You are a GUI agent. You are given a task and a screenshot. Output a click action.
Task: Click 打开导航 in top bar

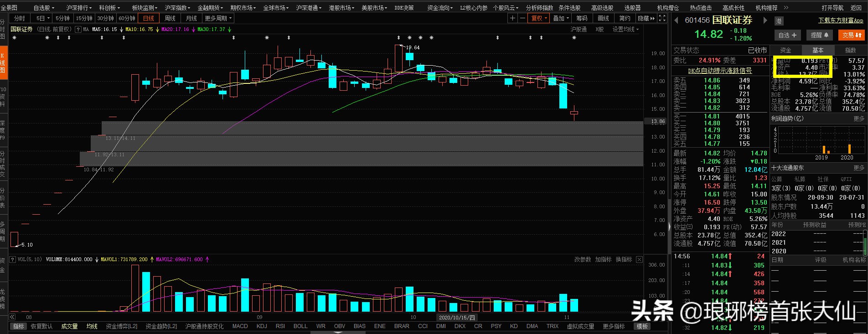pyautogui.click(x=832, y=8)
